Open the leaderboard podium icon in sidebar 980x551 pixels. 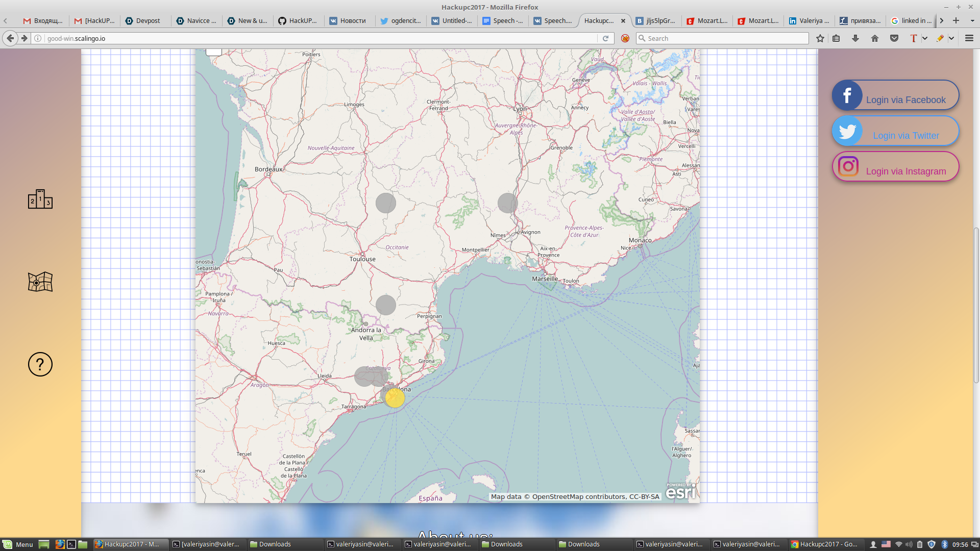point(40,199)
